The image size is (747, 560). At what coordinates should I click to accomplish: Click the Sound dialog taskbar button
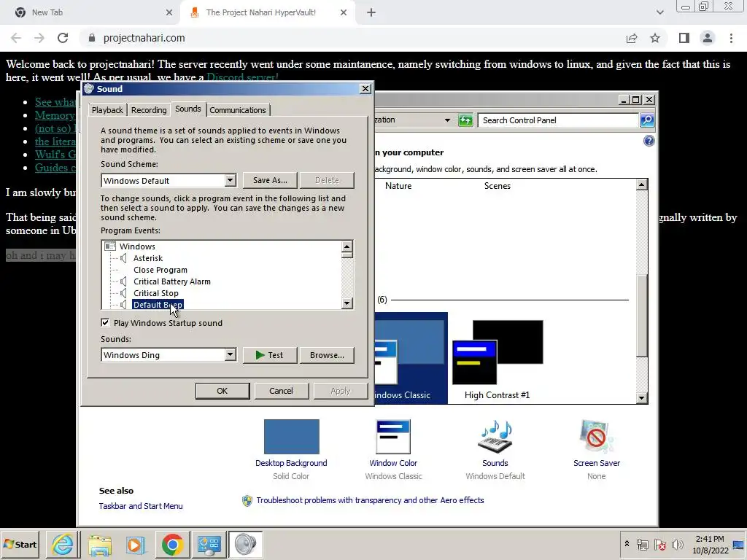pos(245,544)
